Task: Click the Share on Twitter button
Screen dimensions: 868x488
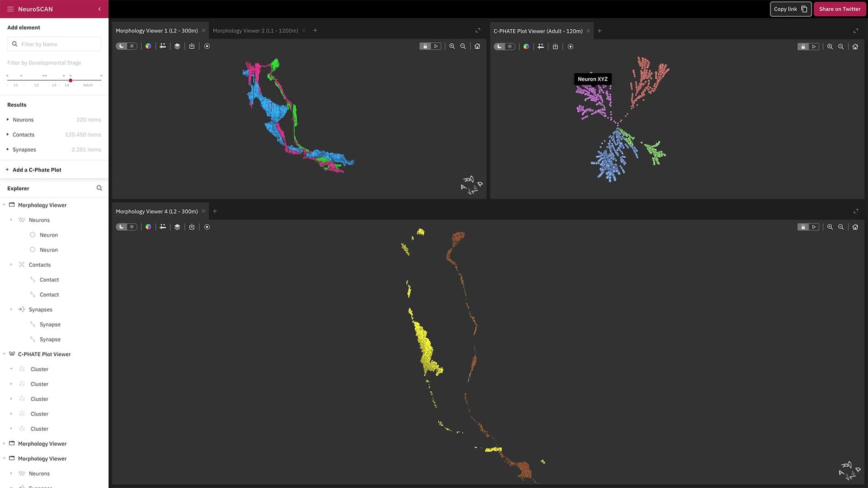Action: pos(840,9)
